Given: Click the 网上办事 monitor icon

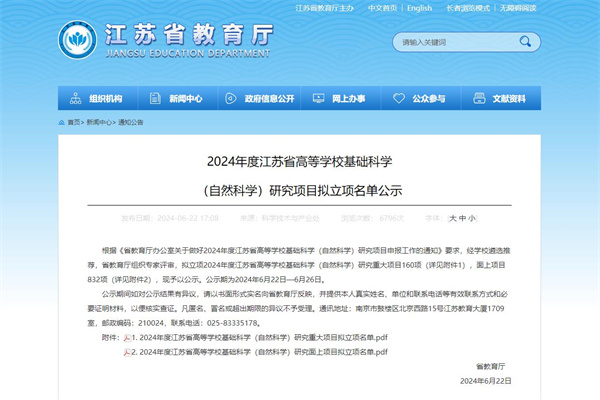Looking at the screenshot, I should point(320,99).
